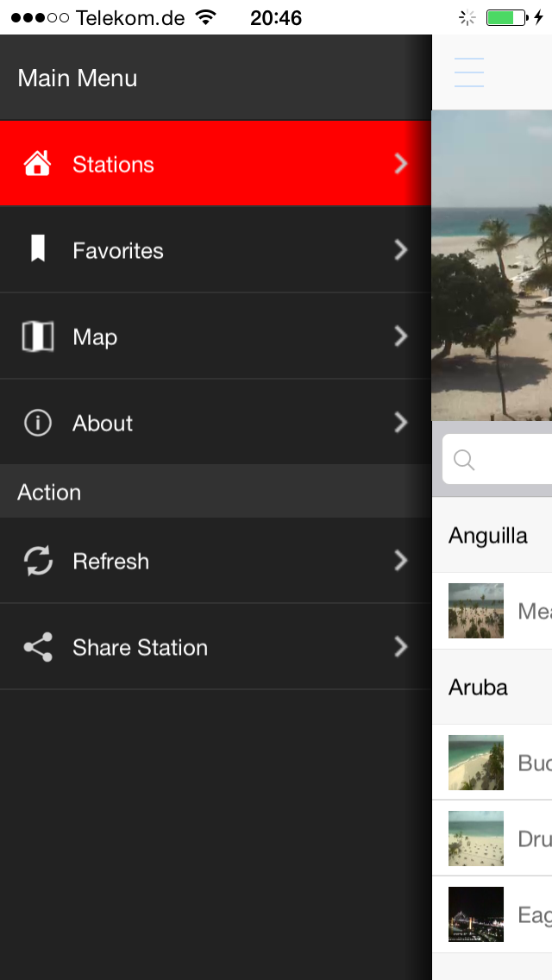
Task: Expand Favorites using its chevron
Action: pyautogui.click(x=401, y=250)
